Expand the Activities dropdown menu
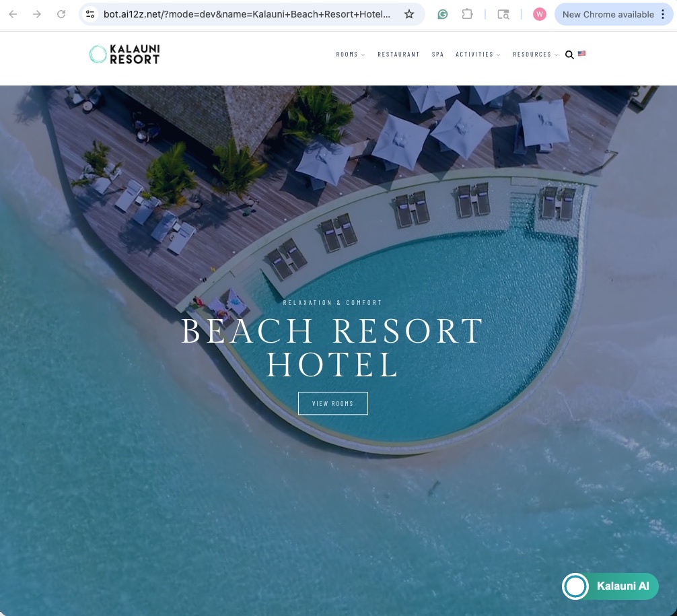The height and width of the screenshot is (616, 677). click(478, 55)
